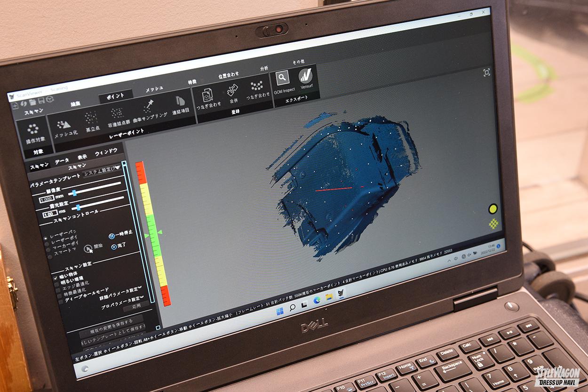Screen dimensions: 588x392
Task: Switch to the メッシュ ribbon tab
Action: coord(154,90)
